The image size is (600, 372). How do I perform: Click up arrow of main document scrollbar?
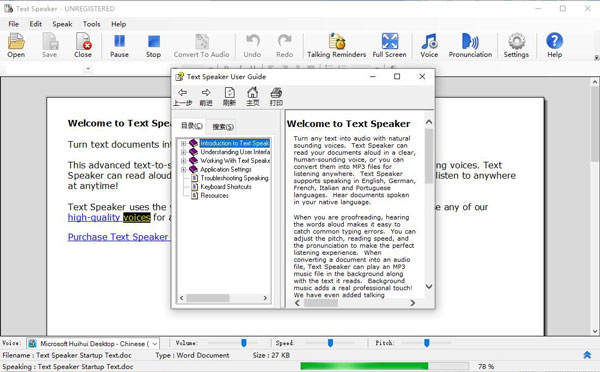coord(595,82)
